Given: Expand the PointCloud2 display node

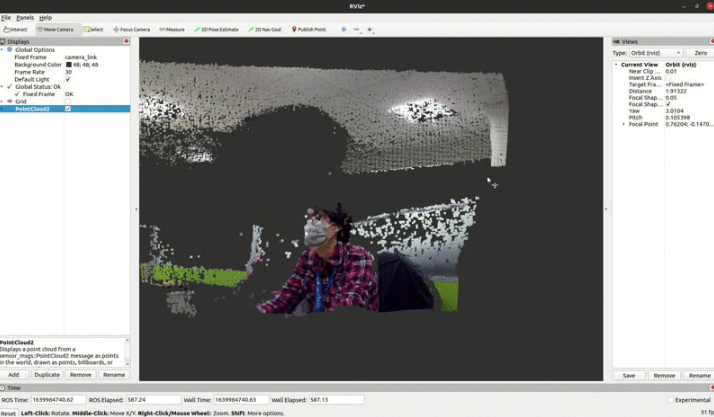Looking at the screenshot, I should click(2, 109).
